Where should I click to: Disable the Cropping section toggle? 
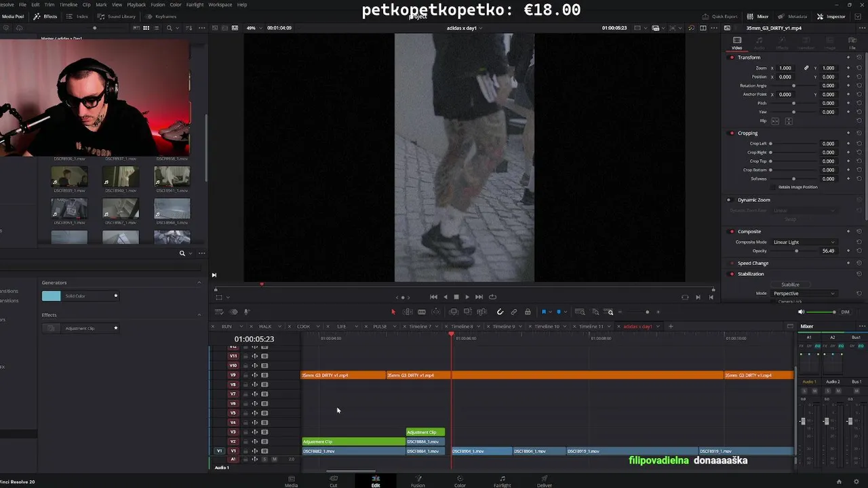732,134
